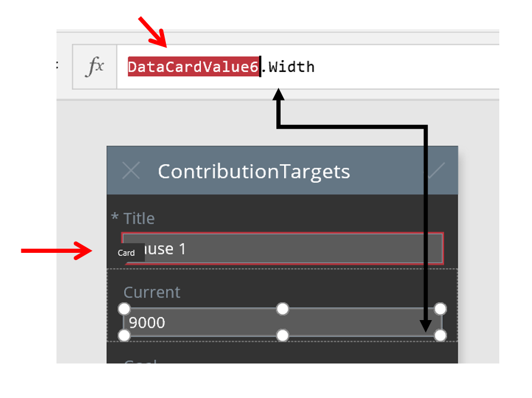Click the ContributionTargets header title

254,171
